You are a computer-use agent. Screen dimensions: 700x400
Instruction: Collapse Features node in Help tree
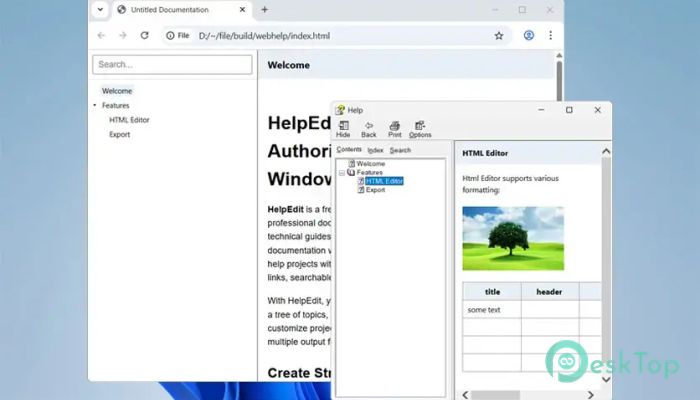click(342, 173)
